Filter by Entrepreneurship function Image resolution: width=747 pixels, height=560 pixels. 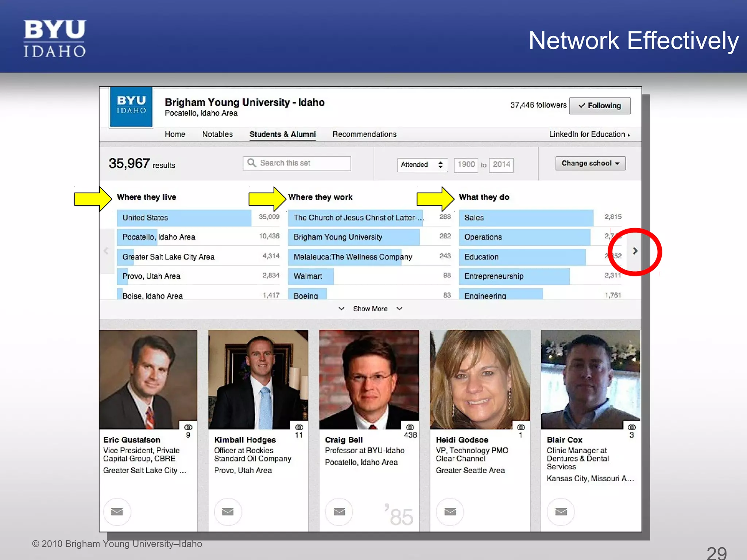pyautogui.click(x=541, y=276)
